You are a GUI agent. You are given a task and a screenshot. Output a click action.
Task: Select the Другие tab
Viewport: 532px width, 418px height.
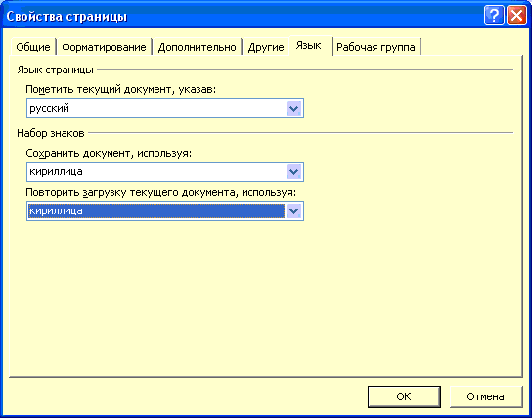266,47
